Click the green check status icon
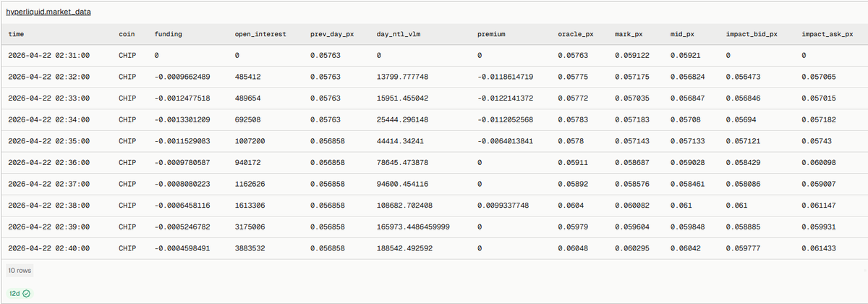Viewport: 868px width, 304px height. pyautogui.click(x=27, y=293)
